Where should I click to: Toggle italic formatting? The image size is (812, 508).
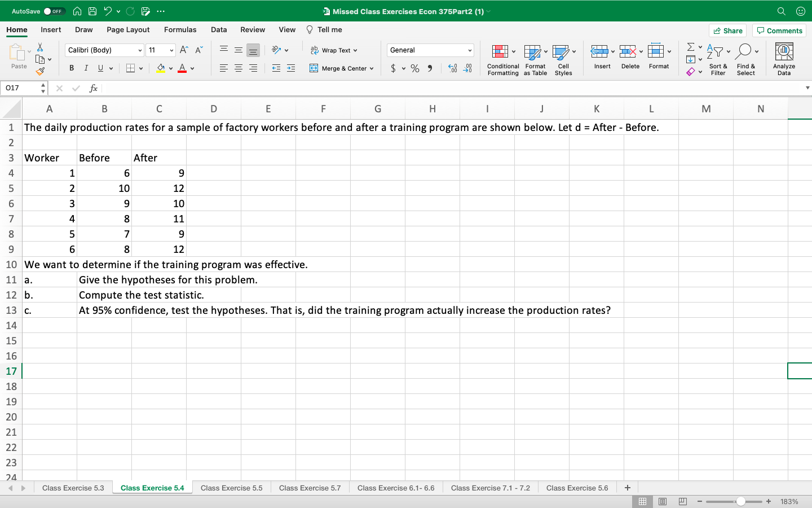coord(85,68)
